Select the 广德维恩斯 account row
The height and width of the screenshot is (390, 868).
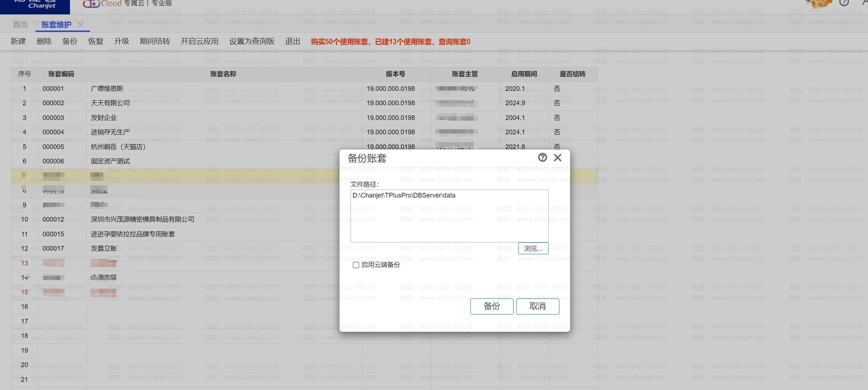tap(107, 89)
